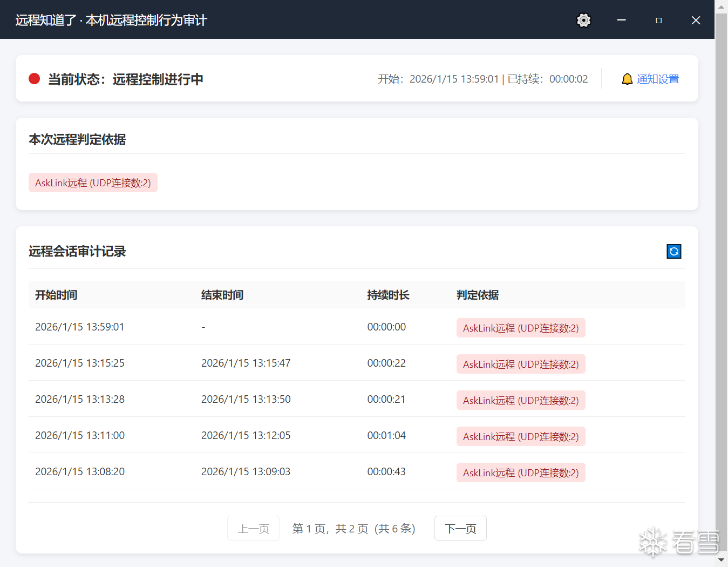Select AskLink tag in the 13:08:20 row
This screenshot has width=728, height=567.
(x=521, y=473)
